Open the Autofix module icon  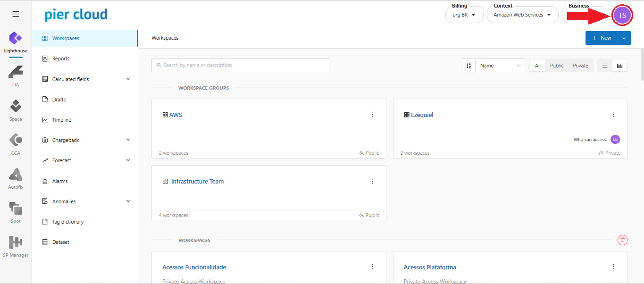(x=16, y=175)
